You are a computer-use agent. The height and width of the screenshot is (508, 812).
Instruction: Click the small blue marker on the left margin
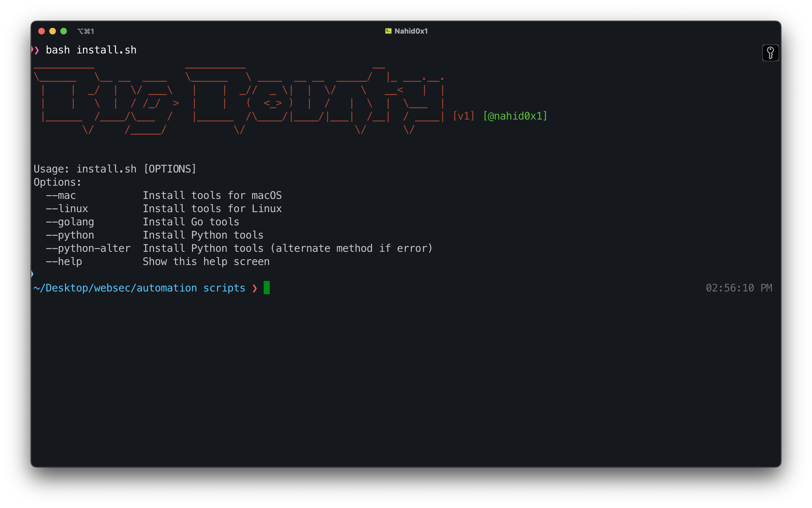point(32,274)
